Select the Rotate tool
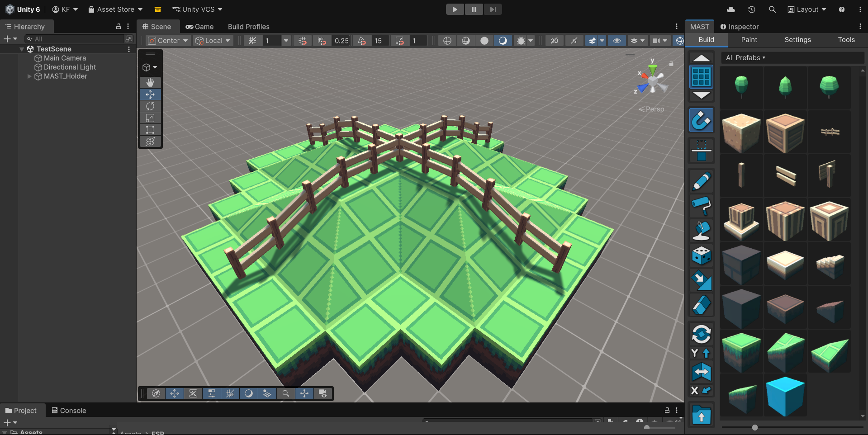Image resolution: width=868 pixels, height=435 pixels. pos(150,106)
